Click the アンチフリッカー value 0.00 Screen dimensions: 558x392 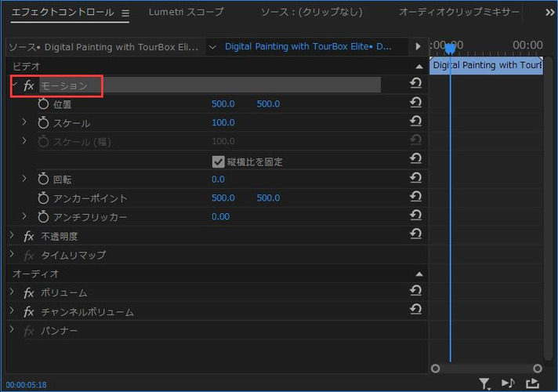coord(221,216)
